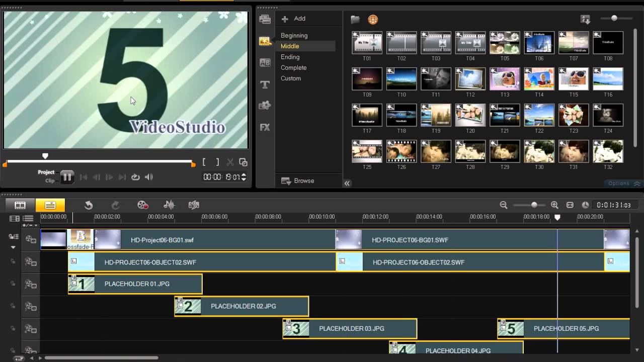644x362 pixels.
Task: Expand the ripple editing arrow menu
Action: tap(14, 247)
